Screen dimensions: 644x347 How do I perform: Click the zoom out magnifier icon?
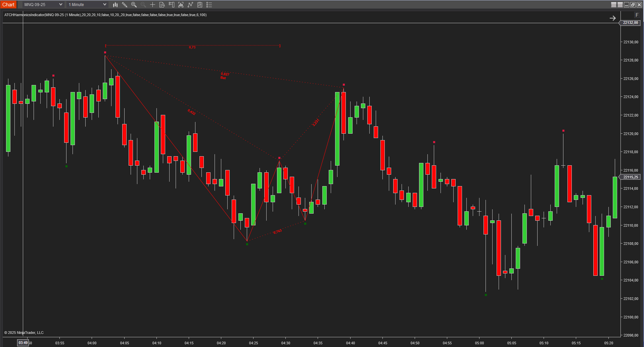[143, 5]
